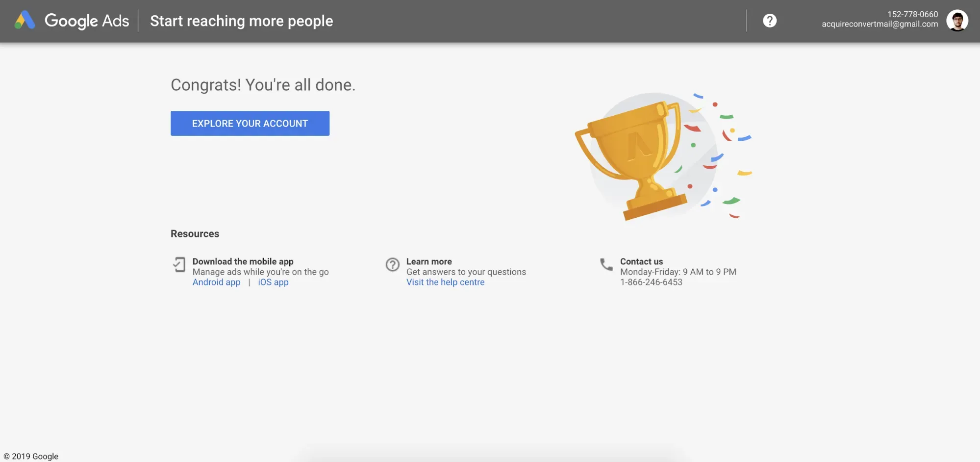Viewport: 980px width, 462px height.
Task: Click the Google Ads wordmark text
Action: click(87, 21)
